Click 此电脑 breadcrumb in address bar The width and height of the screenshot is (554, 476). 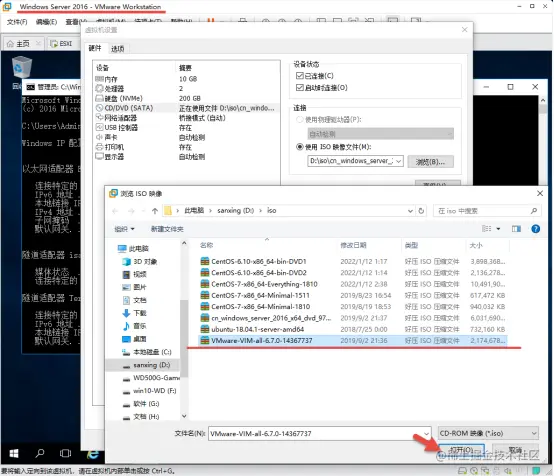[x=194, y=211]
